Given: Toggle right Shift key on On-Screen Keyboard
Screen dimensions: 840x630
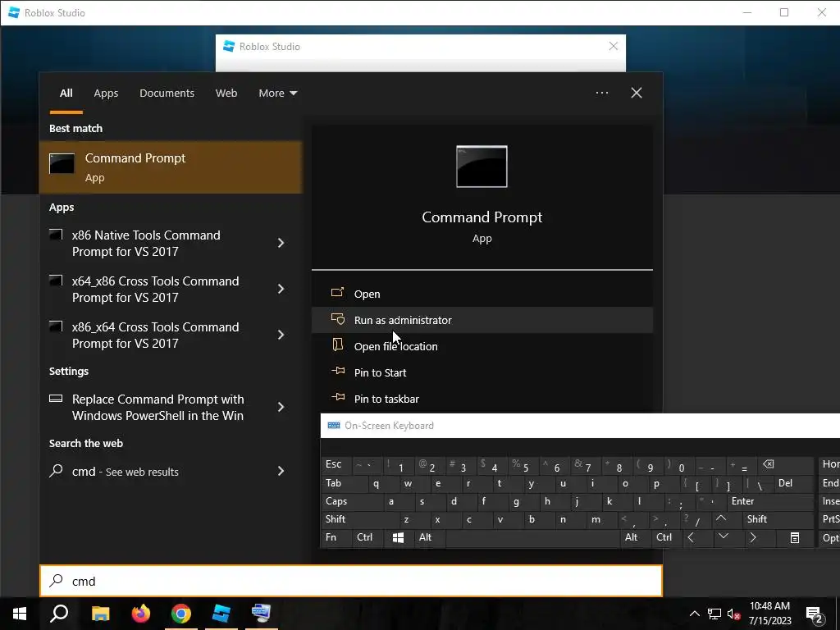Looking at the screenshot, I should pos(778,519).
